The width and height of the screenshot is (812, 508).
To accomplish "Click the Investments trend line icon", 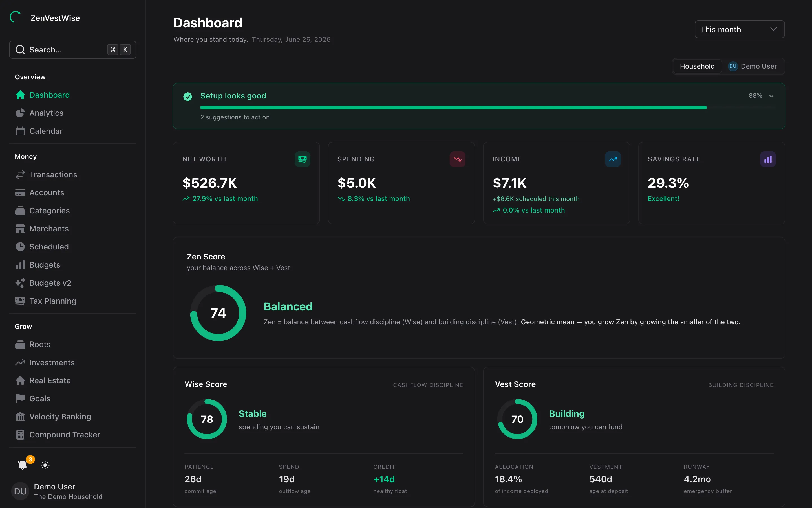I will (x=20, y=363).
